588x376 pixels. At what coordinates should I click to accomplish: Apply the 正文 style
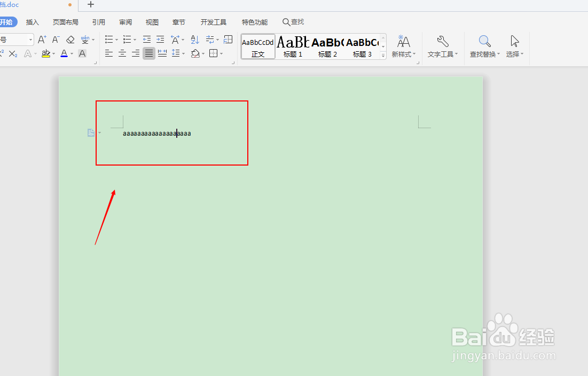click(258, 47)
